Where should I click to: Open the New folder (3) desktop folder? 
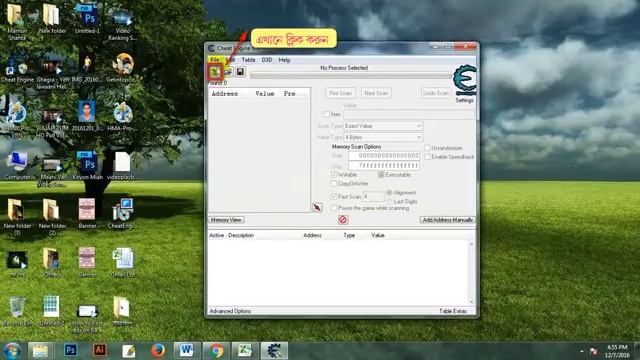tap(17, 217)
